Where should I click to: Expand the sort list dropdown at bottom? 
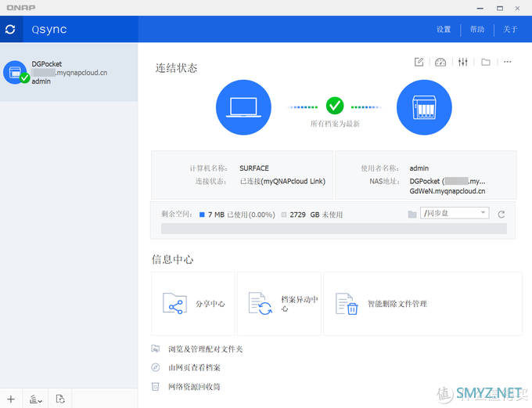coord(35,399)
